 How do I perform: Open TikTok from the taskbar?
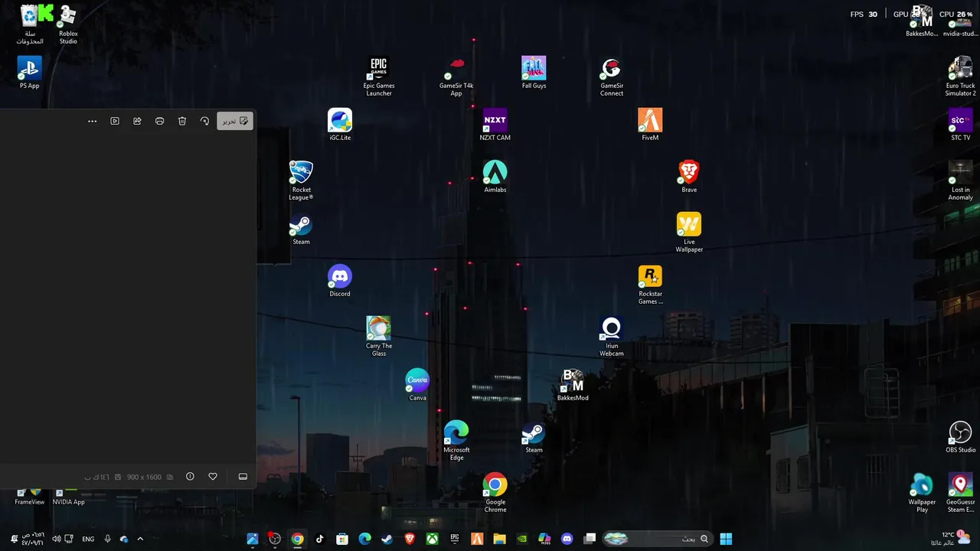319,539
